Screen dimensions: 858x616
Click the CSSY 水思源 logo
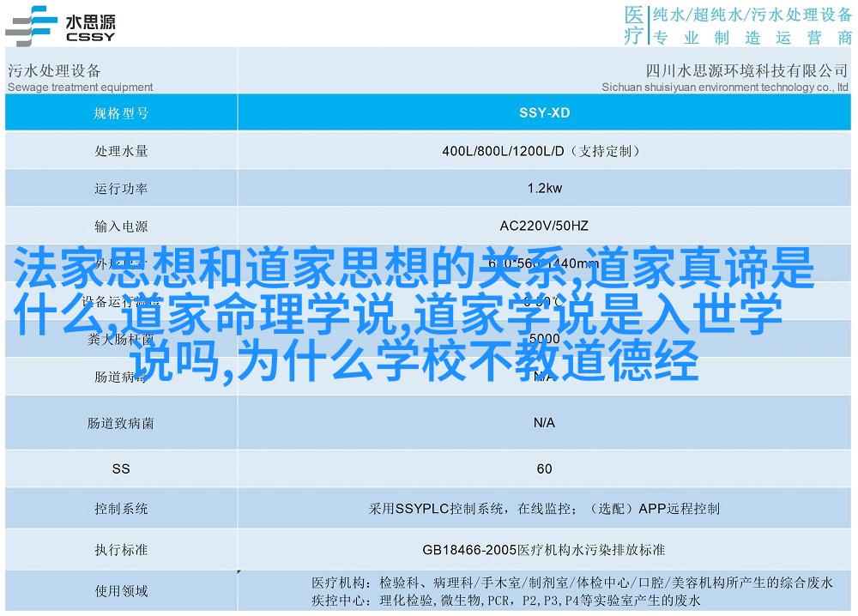[x=60, y=24]
